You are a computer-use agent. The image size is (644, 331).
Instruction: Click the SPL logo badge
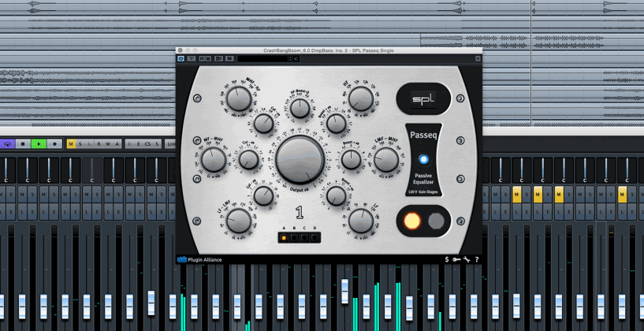tap(423, 99)
